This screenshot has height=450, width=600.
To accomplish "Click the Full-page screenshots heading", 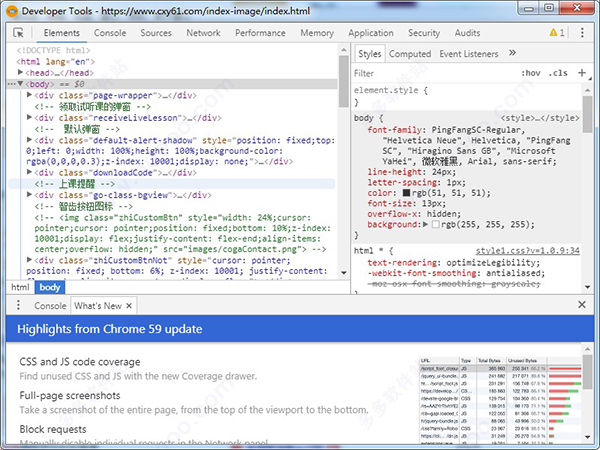I will coord(70,395).
